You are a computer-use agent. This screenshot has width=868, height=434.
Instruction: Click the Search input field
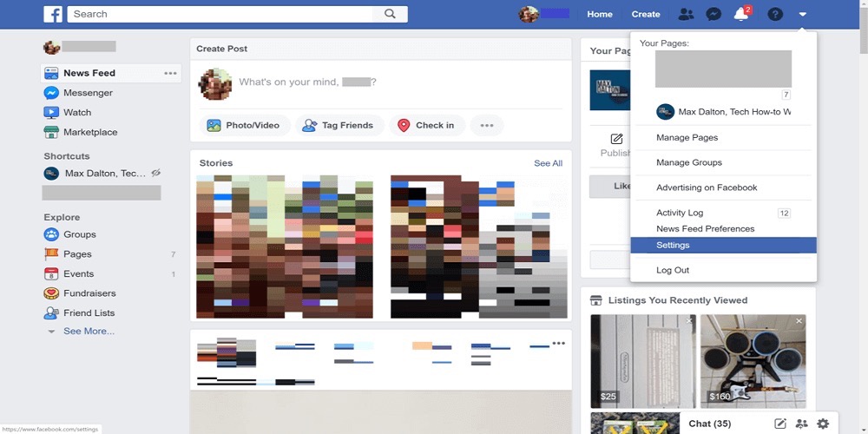pos(220,15)
